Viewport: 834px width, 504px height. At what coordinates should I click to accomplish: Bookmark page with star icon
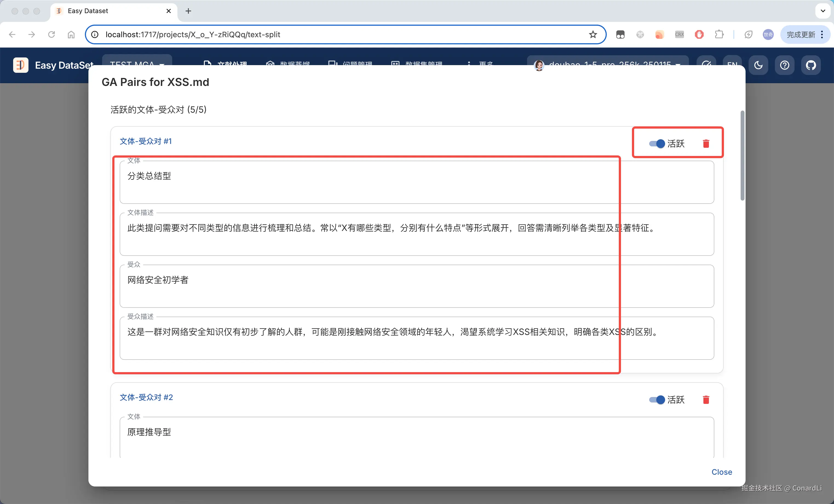click(x=593, y=34)
